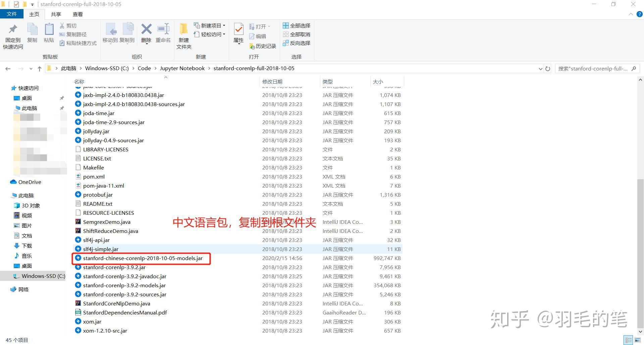Click inside the search box
This screenshot has width=644, height=345.
click(x=594, y=68)
